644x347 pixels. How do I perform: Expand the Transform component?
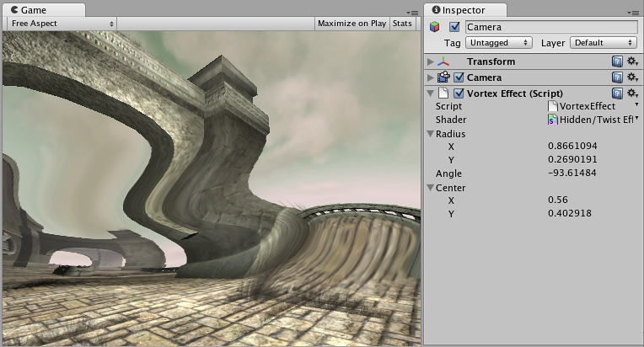click(431, 61)
